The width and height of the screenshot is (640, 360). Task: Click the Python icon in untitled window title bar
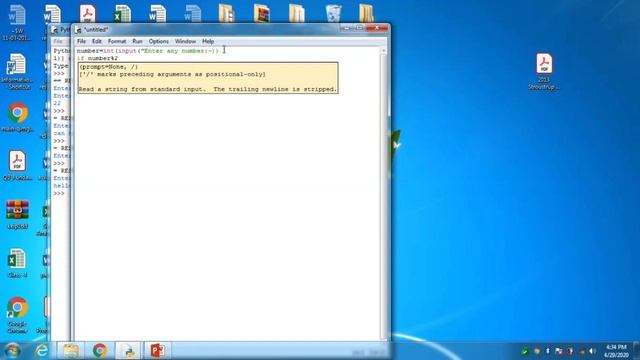[x=78, y=30]
